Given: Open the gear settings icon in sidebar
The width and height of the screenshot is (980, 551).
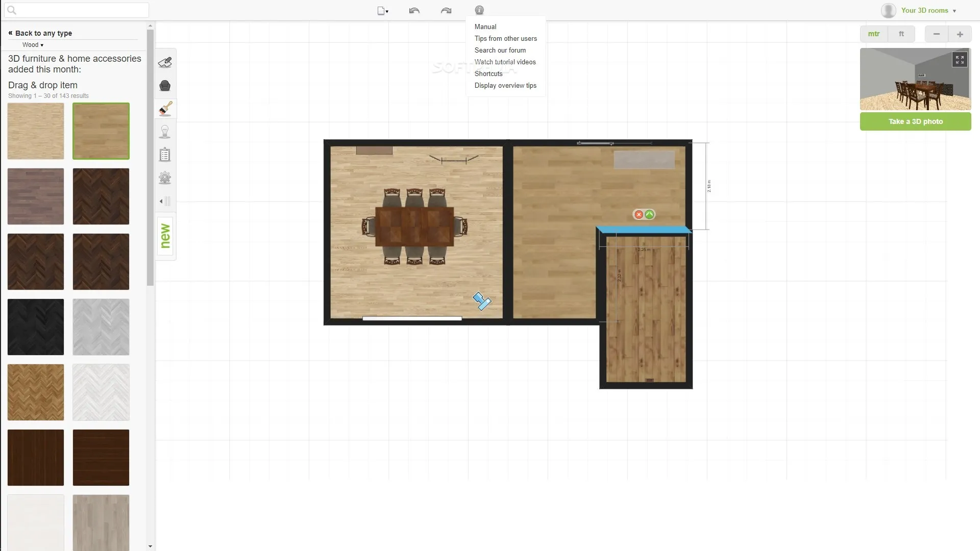Looking at the screenshot, I should [165, 178].
